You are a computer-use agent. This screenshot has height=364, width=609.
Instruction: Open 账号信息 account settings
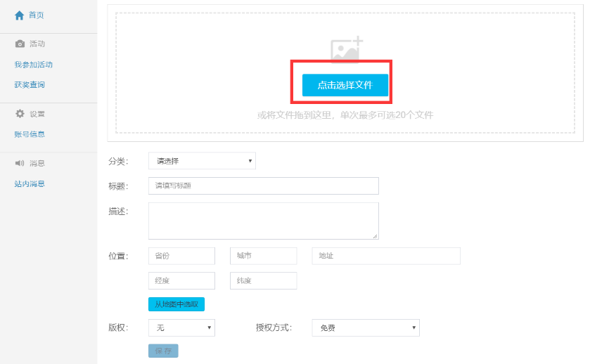point(30,134)
